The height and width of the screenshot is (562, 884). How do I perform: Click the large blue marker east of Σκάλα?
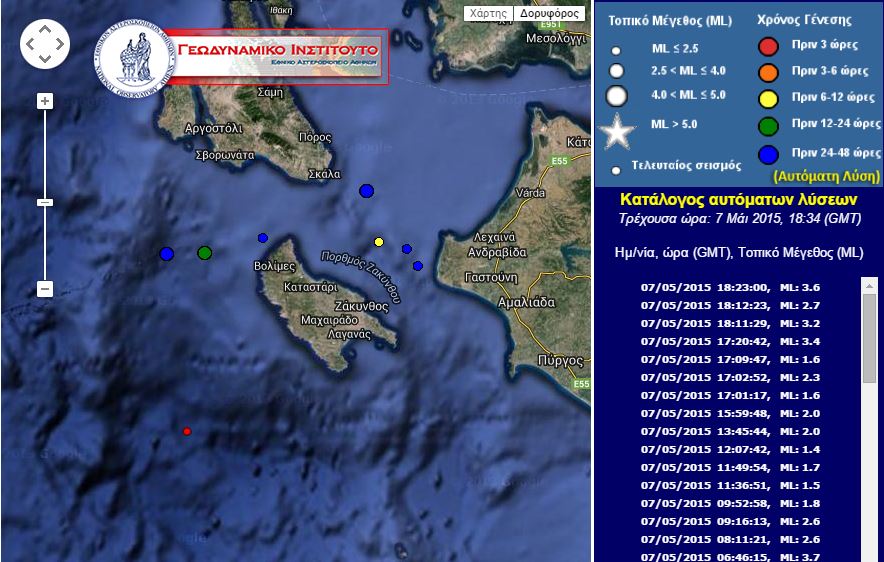click(x=366, y=191)
